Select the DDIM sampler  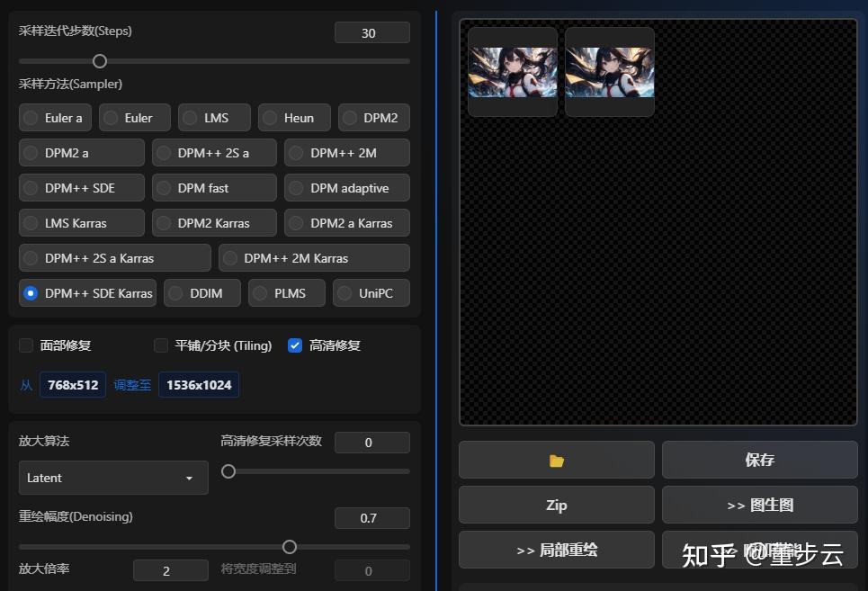tap(201, 292)
